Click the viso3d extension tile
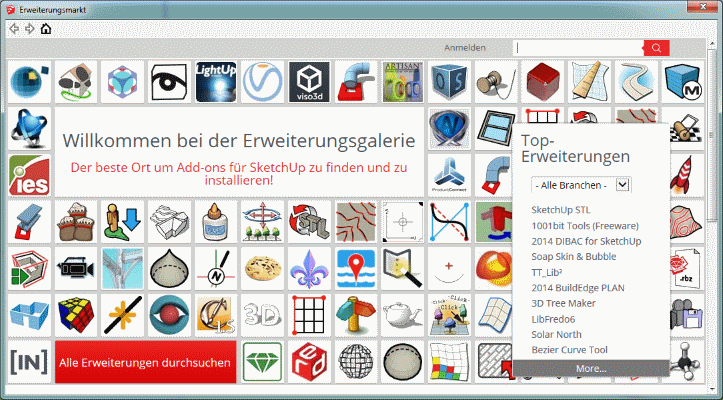The image size is (723, 400). click(x=309, y=82)
